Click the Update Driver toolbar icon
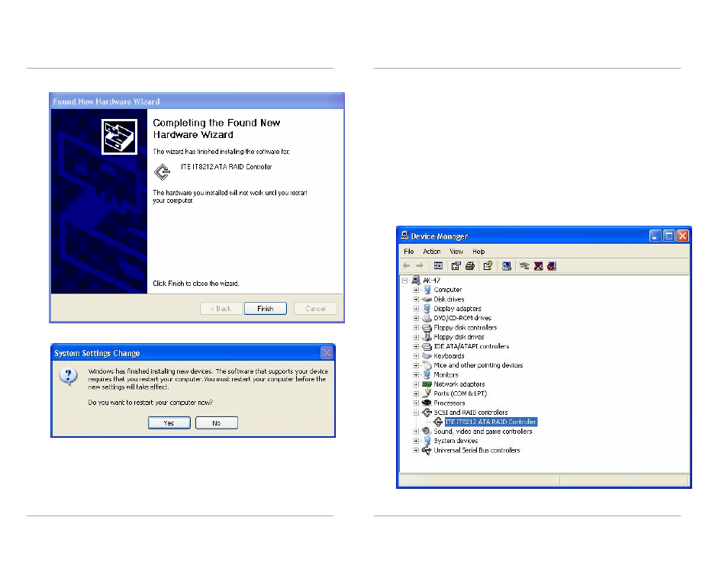This screenshot has width=728, height=562. click(524, 266)
